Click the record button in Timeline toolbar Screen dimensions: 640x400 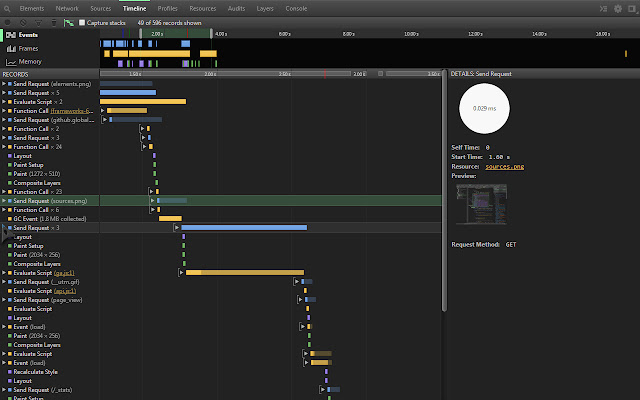(x=7, y=21)
